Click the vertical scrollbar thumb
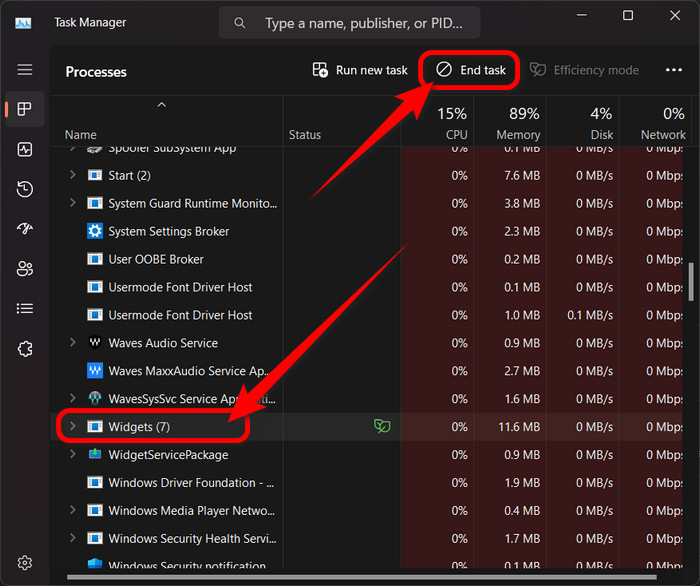The width and height of the screenshot is (700, 586). pos(692,282)
